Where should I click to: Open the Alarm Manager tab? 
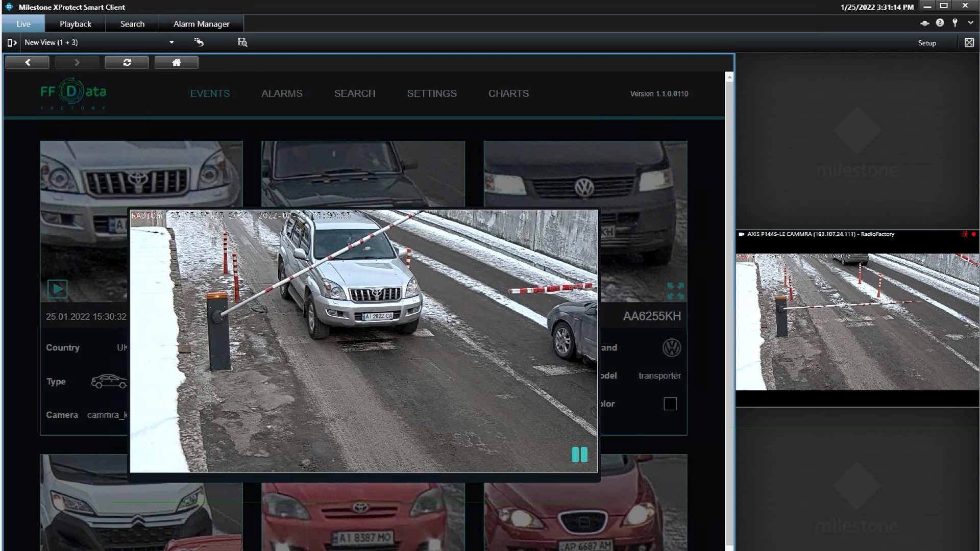click(201, 23)
